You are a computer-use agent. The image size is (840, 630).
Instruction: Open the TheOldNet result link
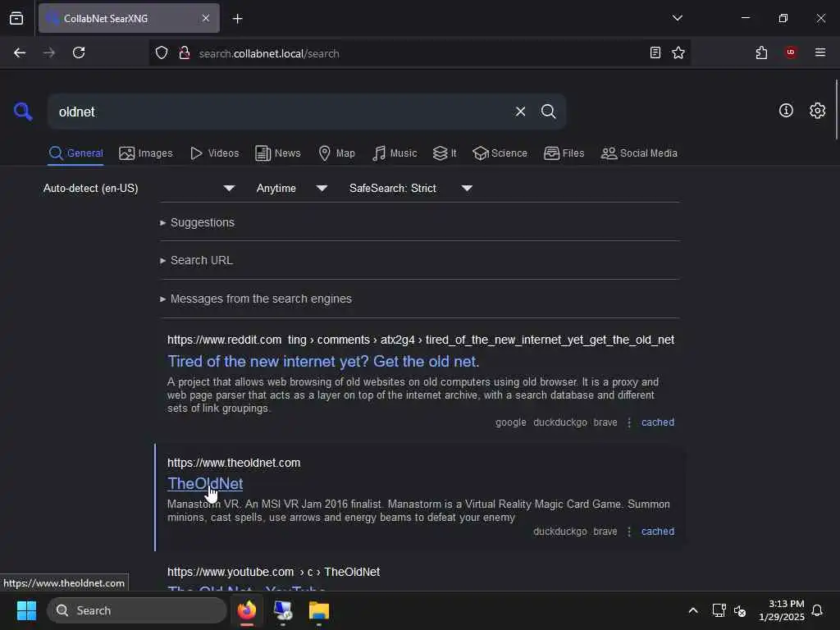click(205, 484)
